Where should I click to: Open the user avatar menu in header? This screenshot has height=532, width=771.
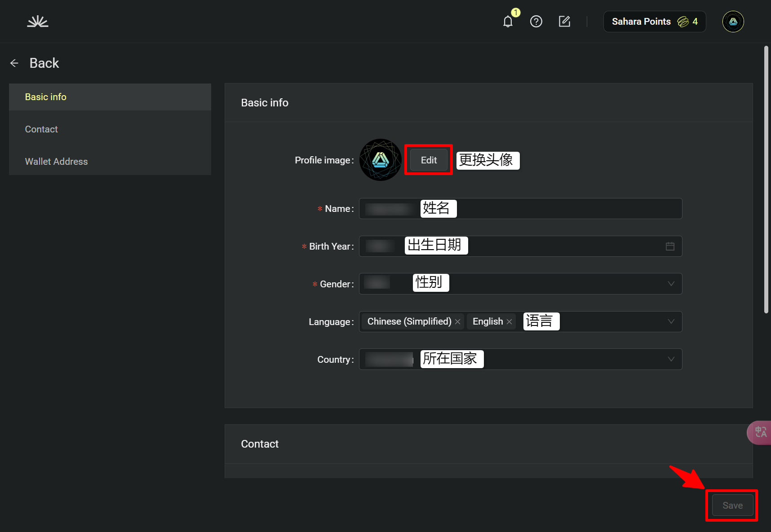pos(733,22)
